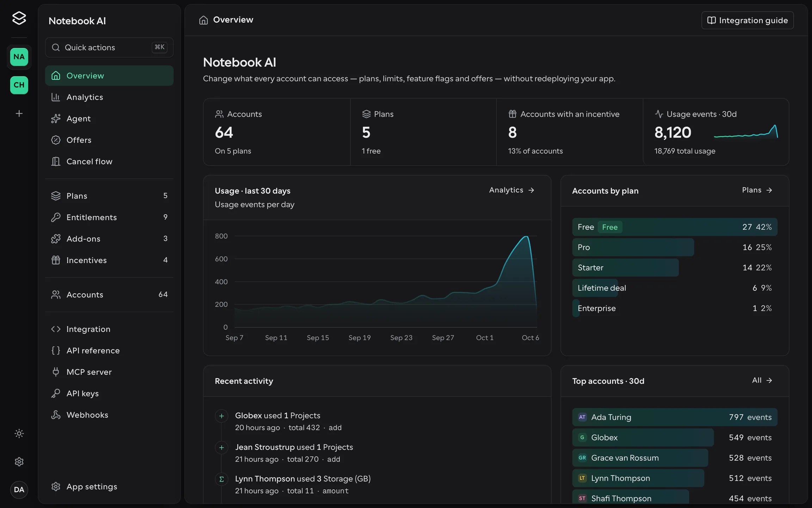The image size is (812, 508).
Task: Open Agent in the sidebar
Action: [x=109, y=119]
